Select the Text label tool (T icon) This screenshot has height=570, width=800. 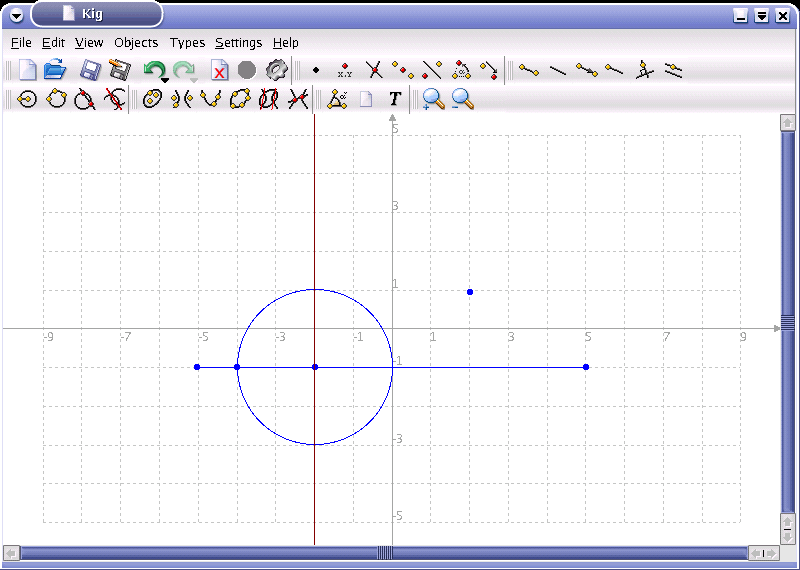point(395,99)
